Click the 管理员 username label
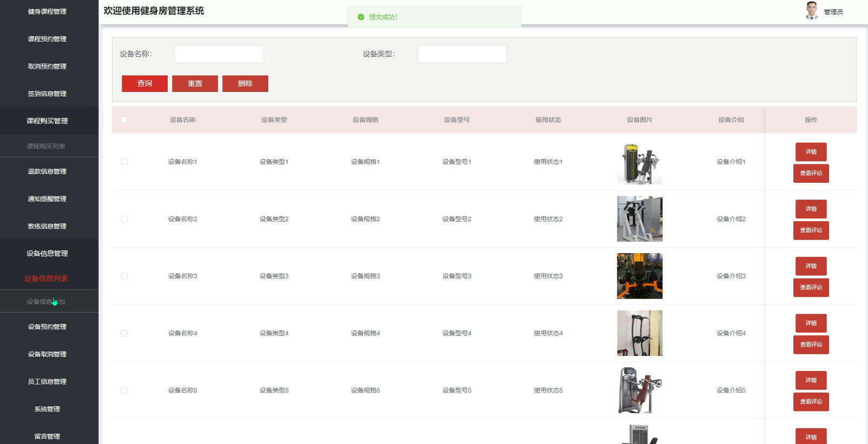The width and height of the screenshot is (868, 444). (833, 12)
